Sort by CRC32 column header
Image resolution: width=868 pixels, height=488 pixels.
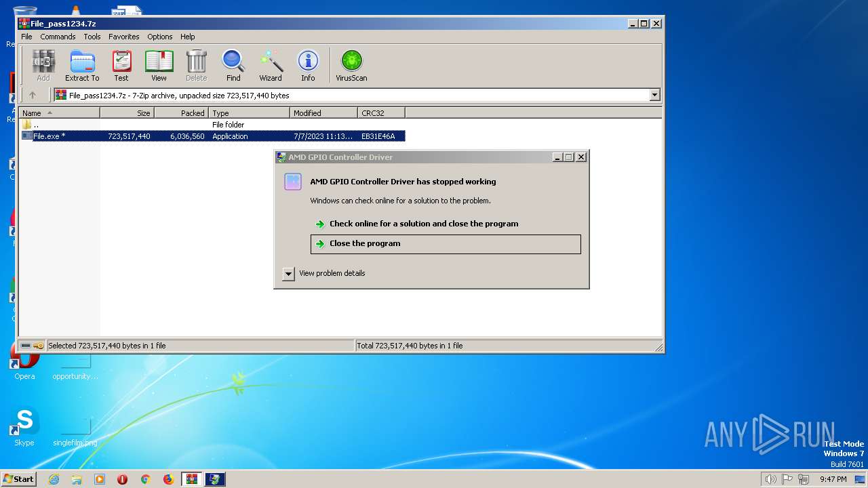(382, 113)
